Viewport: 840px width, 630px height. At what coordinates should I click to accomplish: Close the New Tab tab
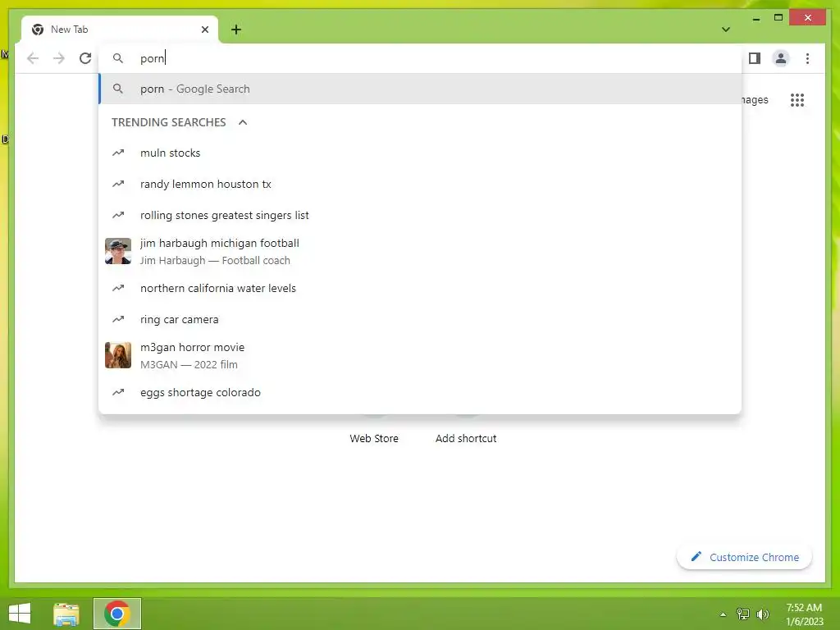204,30
